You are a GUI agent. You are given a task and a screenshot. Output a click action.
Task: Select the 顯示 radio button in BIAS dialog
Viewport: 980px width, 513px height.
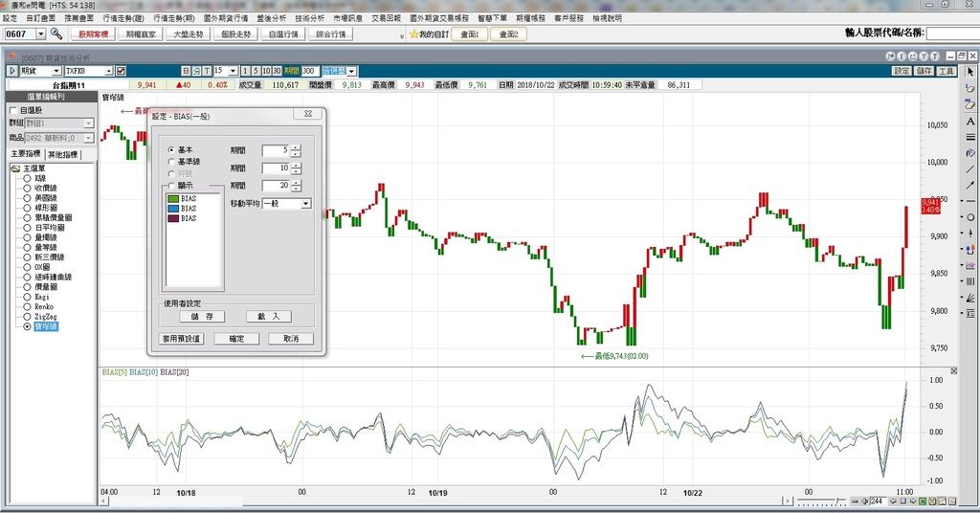coord(171,186)
